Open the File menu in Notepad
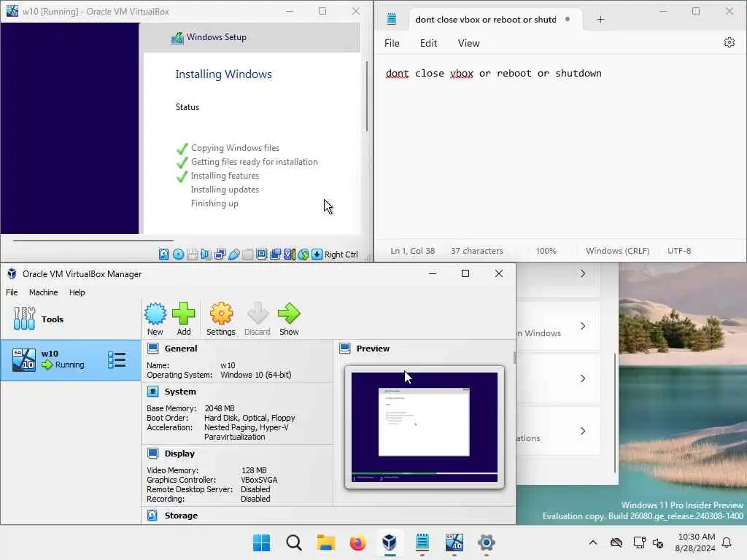This screenshot has width=747, height=560. pos(392,43)
